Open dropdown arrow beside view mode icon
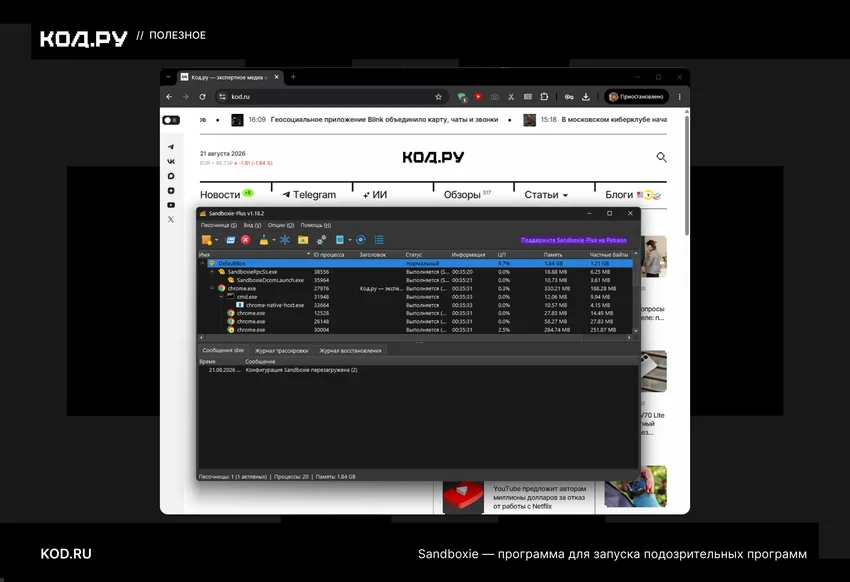The width and height of the screenshot is (850, 582). pos(350,240)
